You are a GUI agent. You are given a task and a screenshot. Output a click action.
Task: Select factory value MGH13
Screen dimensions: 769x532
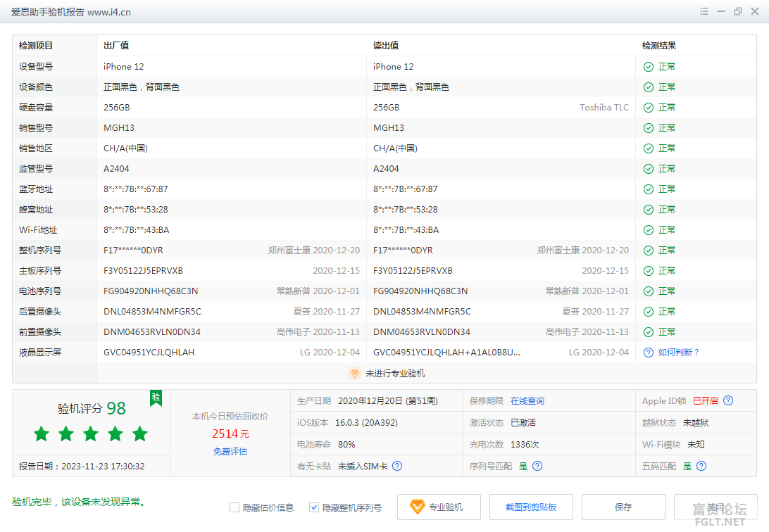tap(119, 128)
